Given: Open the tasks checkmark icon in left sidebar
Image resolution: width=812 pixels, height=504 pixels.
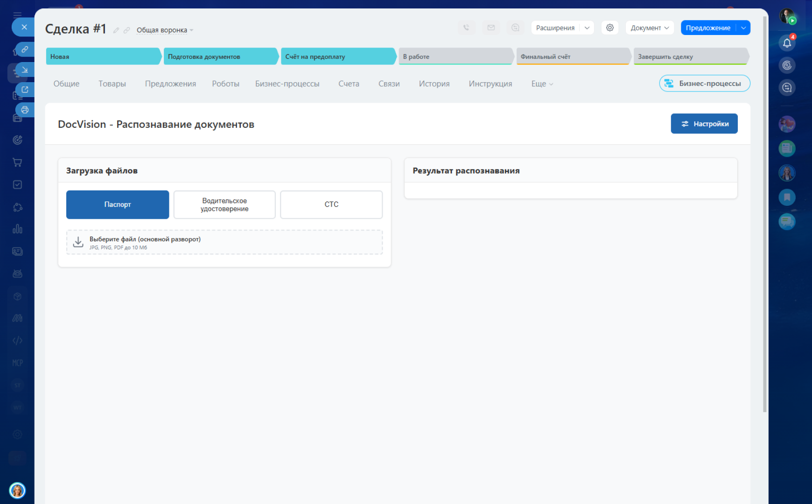Looking at the screenshot, I should 17,185.
